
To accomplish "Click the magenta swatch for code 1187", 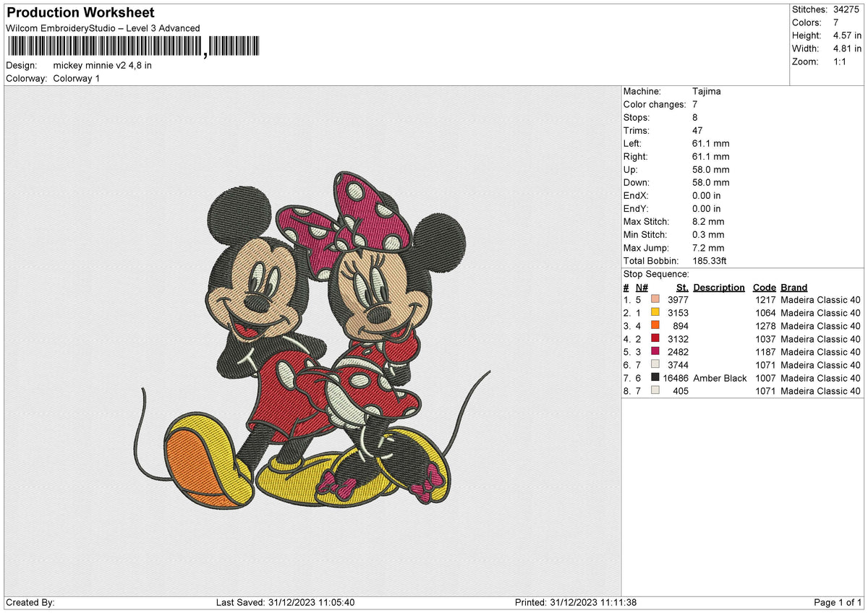I will point(655,351).
